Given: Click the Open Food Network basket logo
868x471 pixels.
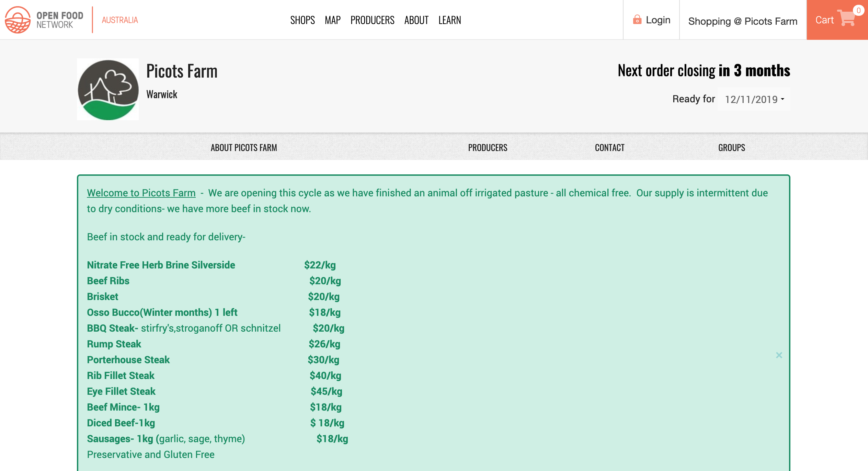Looking at the screenshot, I should 18,20.
